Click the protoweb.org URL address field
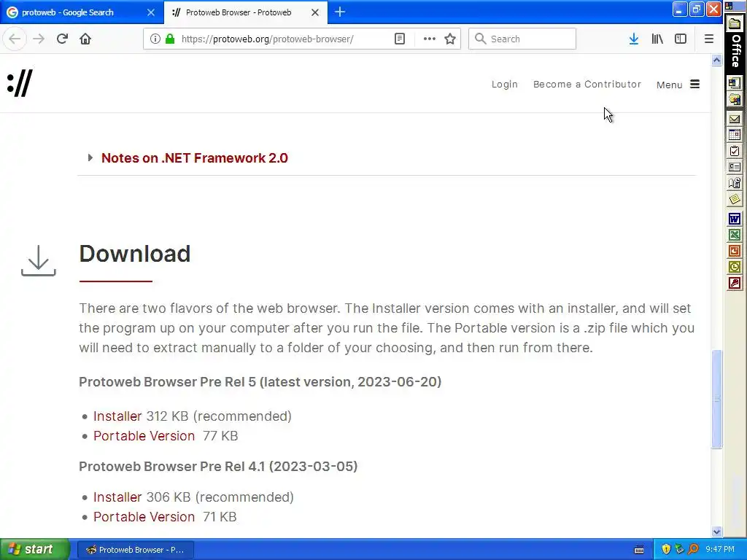Image resolution: width=747 pixels, height=560 pixels. 267,39
